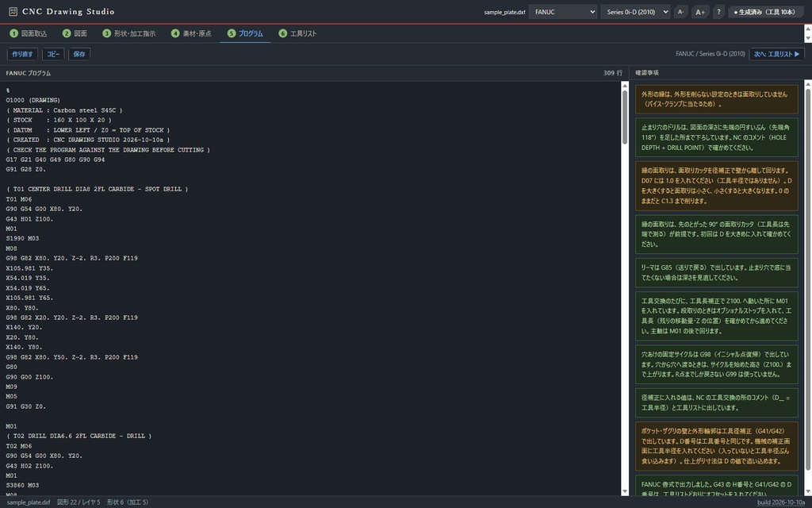Image resolution: width=812 pixels, height=508 pixels.
Task: Click the 作り直す regenerate button
Action: (x=22, y=54)
